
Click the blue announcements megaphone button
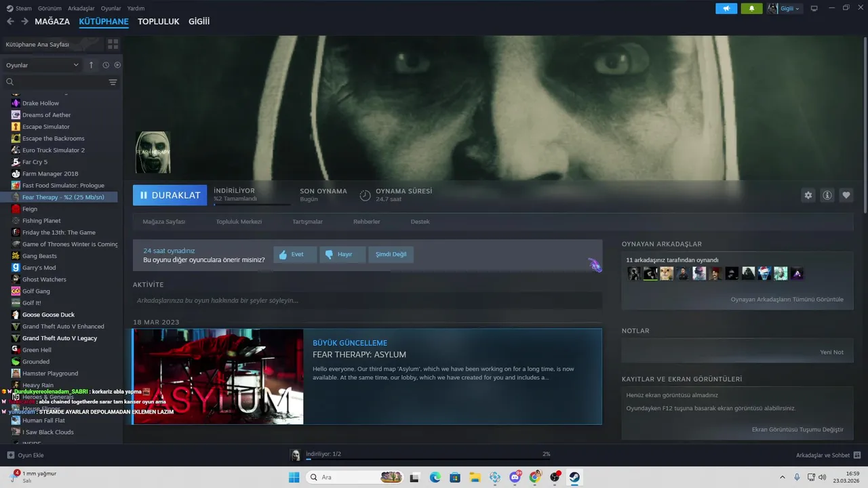[x=726, y=8]
